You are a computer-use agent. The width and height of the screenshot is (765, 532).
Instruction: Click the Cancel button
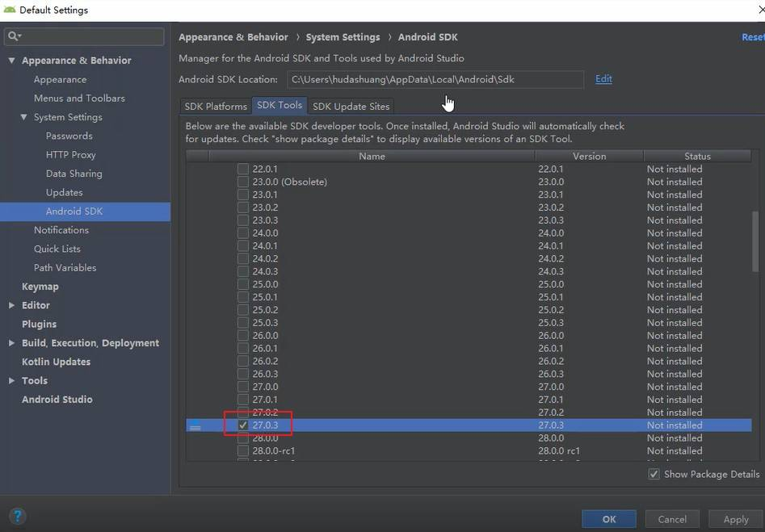pyautogui.click(x=672, y=519)
